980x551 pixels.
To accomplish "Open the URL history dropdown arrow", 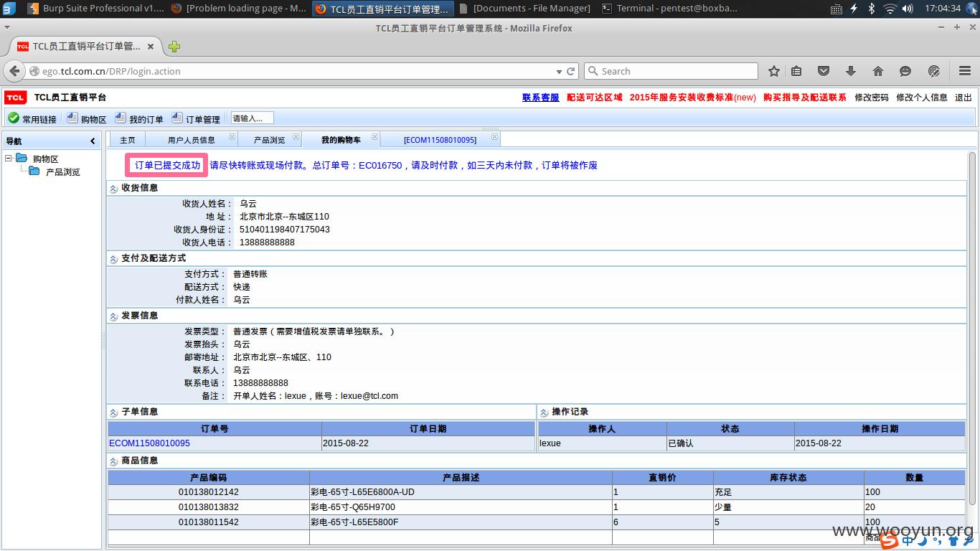I will (x=559, y=72).
